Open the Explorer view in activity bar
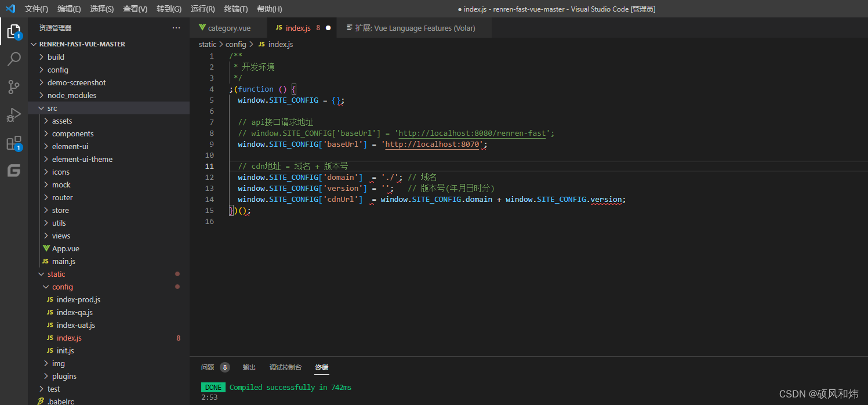The height and width of the screenshot is (405, 868). click(14, 31)
